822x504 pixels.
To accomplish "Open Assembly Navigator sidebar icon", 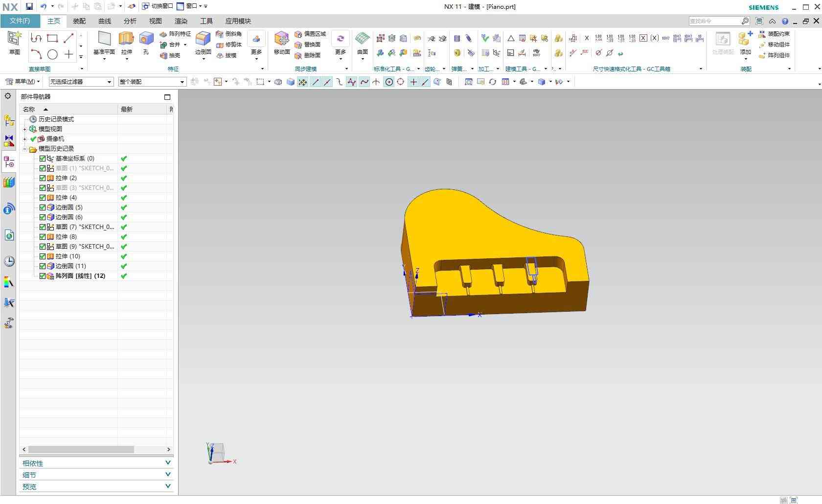I will 9,120.
